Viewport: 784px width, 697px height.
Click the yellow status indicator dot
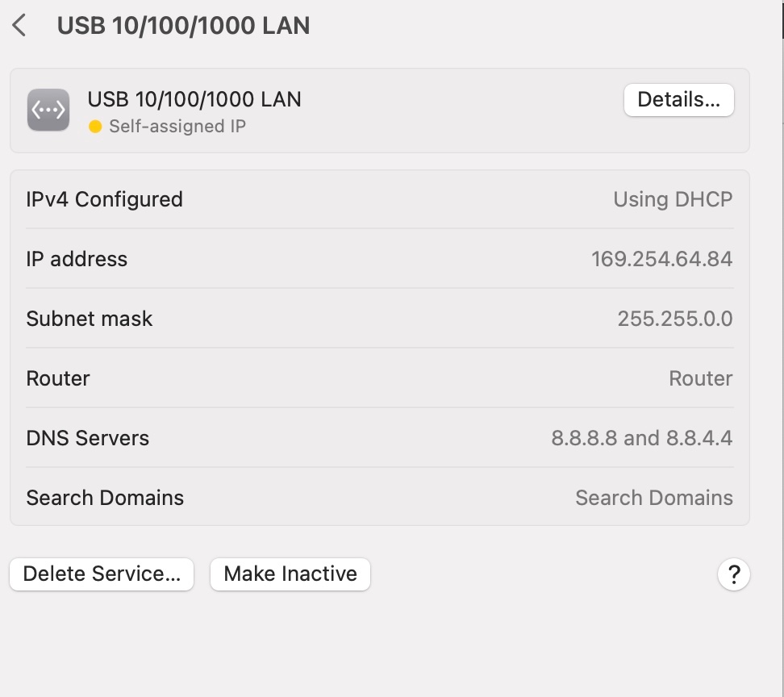(95, 127)
